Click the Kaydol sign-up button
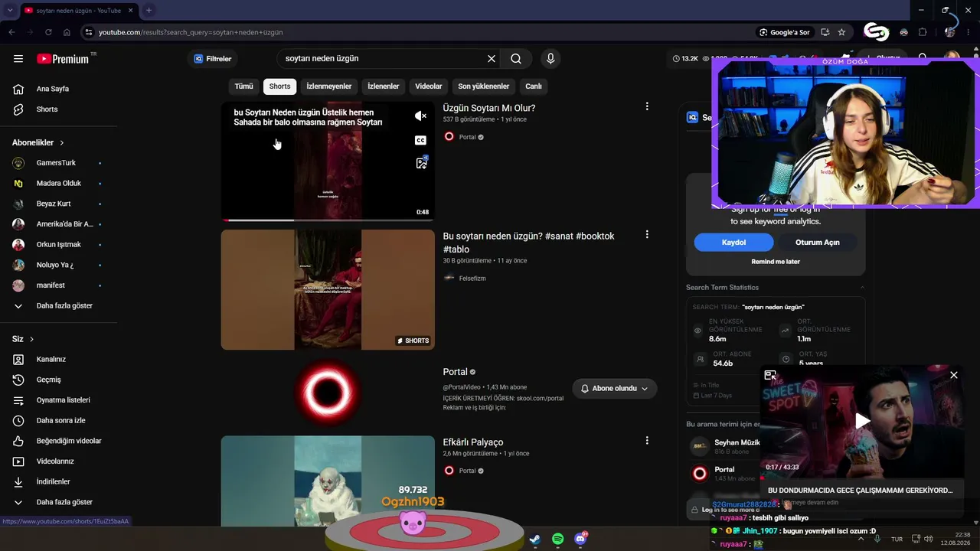This screenshot has width=980, height=551. tap(733, 243)
